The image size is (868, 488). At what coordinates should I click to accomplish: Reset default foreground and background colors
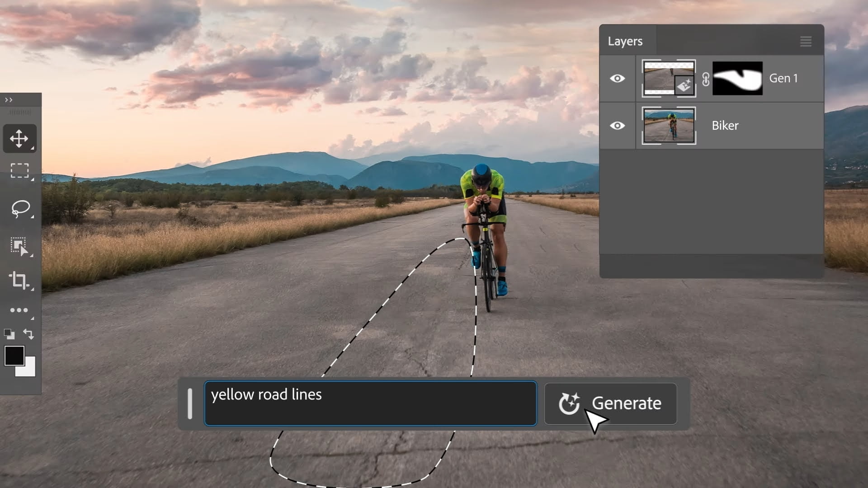(9, 334)
